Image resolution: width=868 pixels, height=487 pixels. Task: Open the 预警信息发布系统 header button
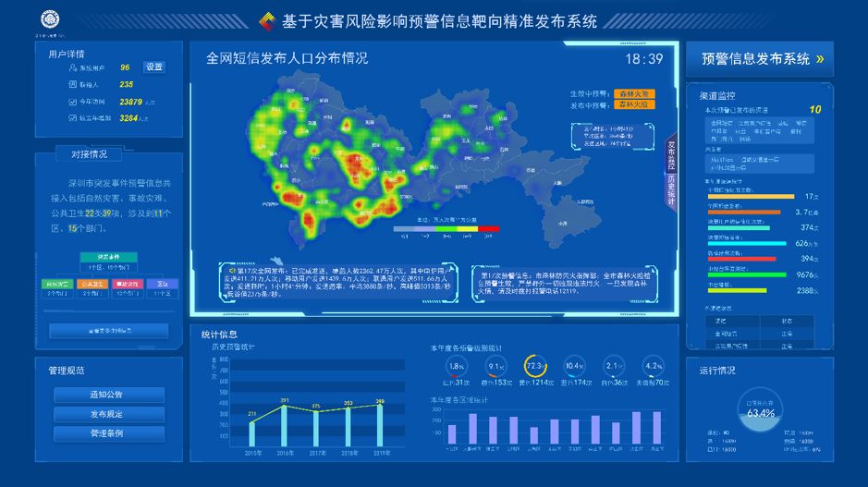[760, 58]
